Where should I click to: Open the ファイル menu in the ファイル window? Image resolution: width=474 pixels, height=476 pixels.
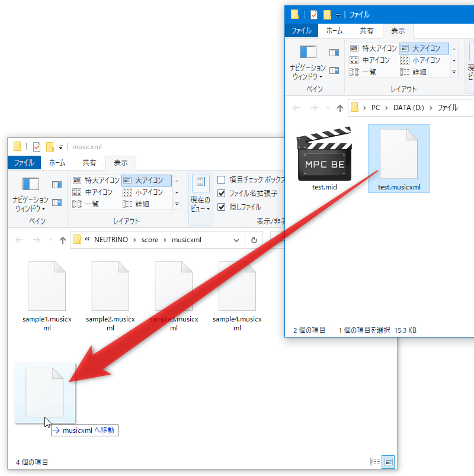click(x=302, y=31)
